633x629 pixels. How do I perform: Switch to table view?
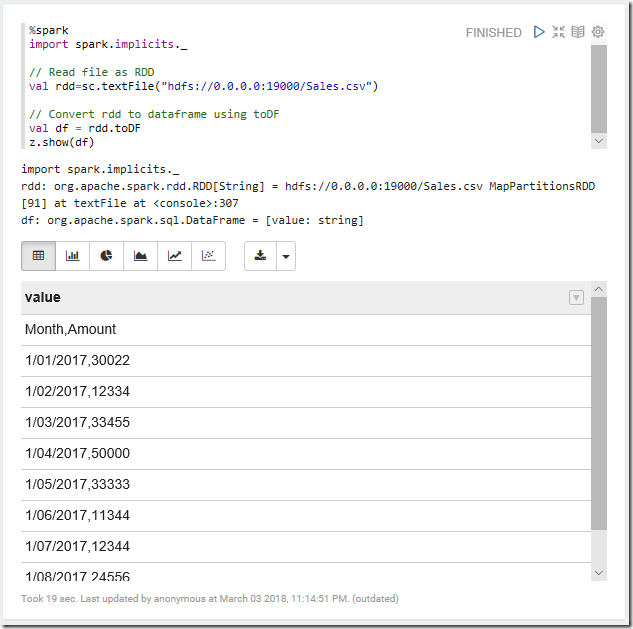tap(38, 256)
